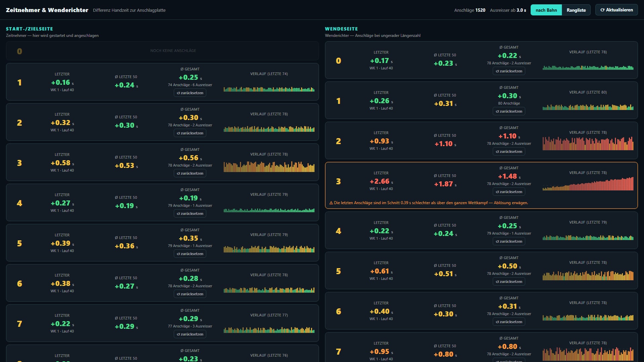
Task: Click Wendeseite lane 4's overall average +0.25
Action: coord(509,226)
